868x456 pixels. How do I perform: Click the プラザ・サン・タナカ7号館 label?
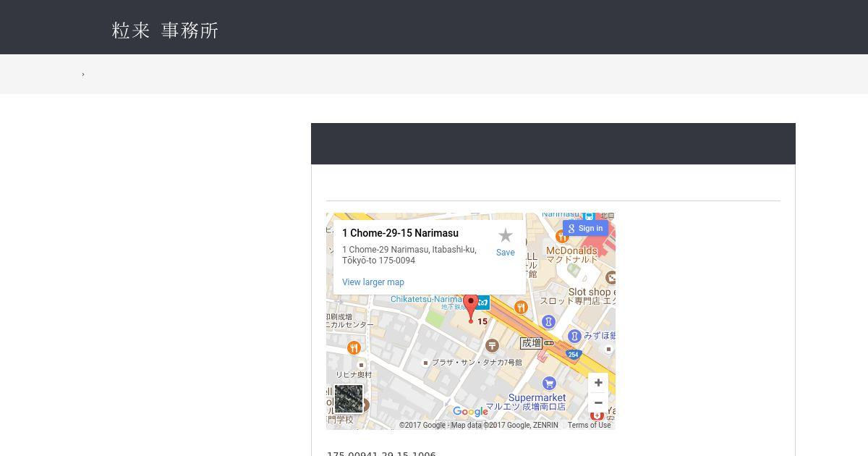(477, 362)
